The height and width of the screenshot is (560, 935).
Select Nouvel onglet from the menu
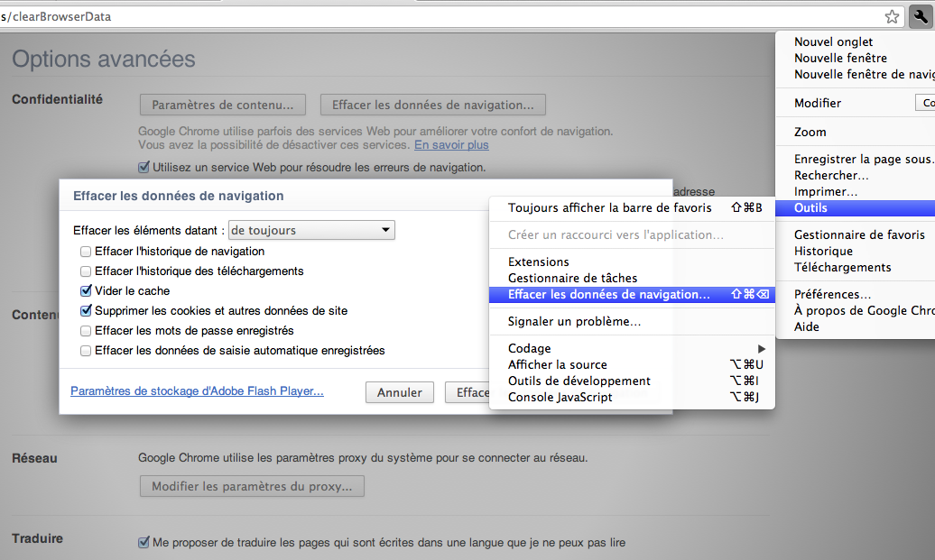[x=834, y=42]
